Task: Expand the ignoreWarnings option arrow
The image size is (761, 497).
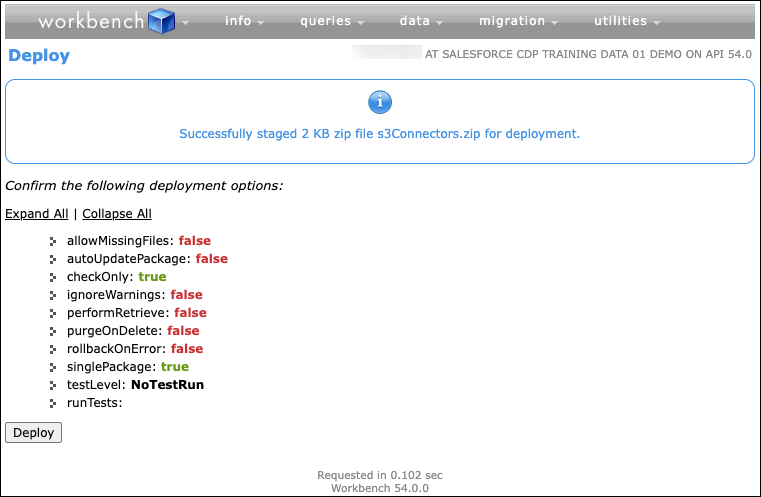Action: tap(53, 295)
